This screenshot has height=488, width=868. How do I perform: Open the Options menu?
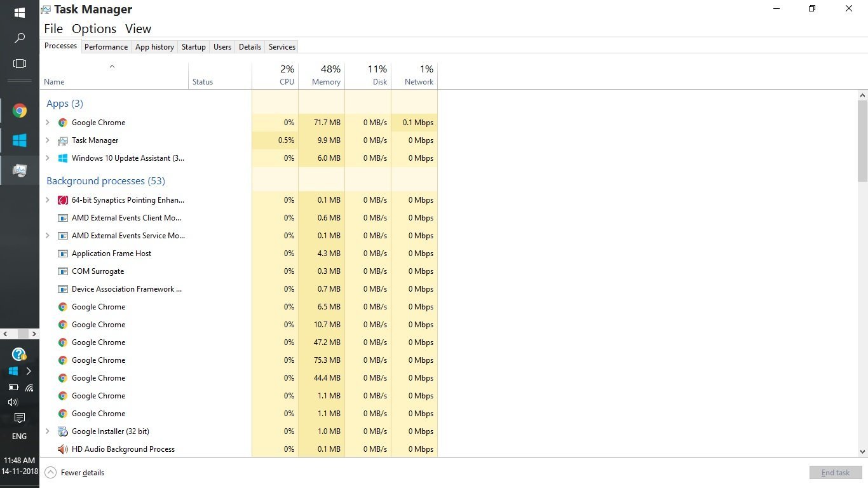[x=94, y=29]
